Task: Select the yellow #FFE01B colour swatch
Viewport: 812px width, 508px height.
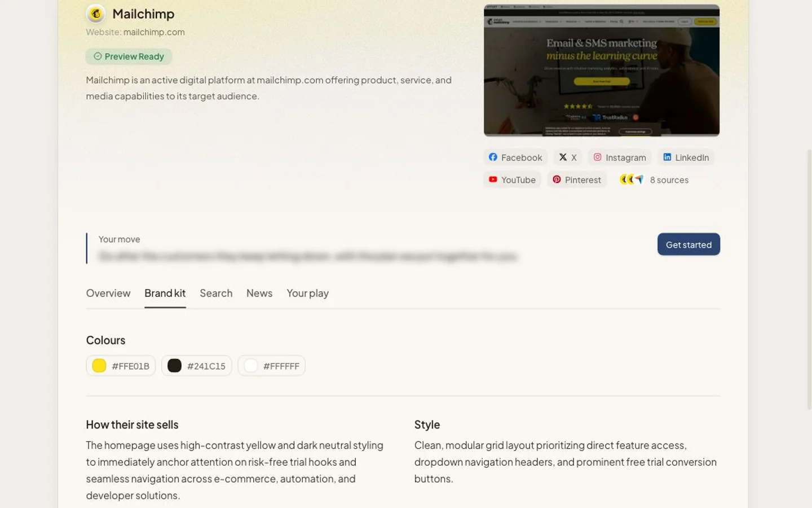Action: pos(121,366)
